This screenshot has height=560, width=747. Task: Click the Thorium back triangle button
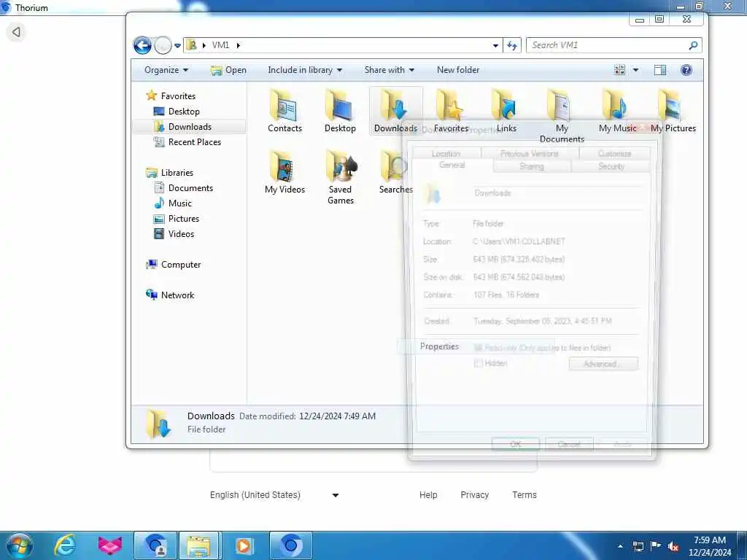pos(16,32)
